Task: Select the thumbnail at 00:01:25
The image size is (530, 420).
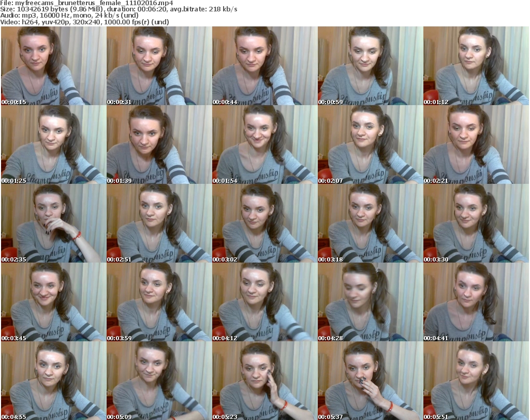Action: point(53,144)
